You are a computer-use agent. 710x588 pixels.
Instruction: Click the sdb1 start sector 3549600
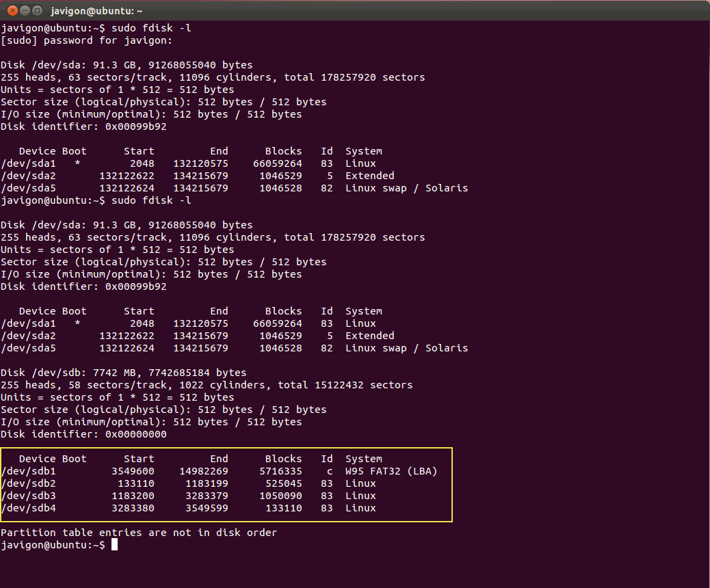click(x=133, y=471)
